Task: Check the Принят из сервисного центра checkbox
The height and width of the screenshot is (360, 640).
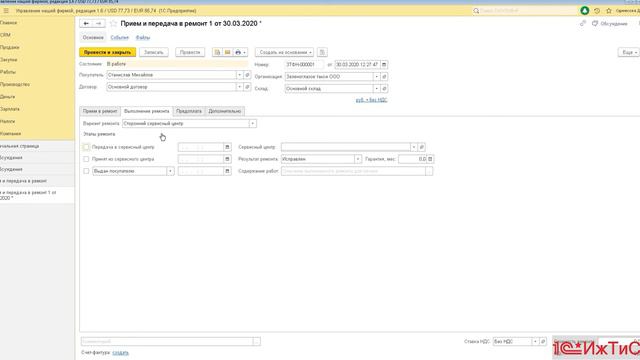Action: point(86,159)
